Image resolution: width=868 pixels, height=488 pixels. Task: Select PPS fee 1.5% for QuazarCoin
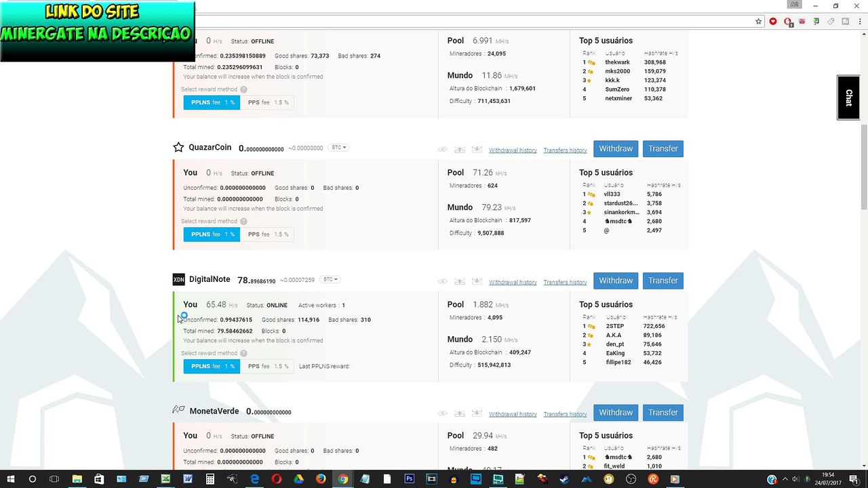click(267, 235)
